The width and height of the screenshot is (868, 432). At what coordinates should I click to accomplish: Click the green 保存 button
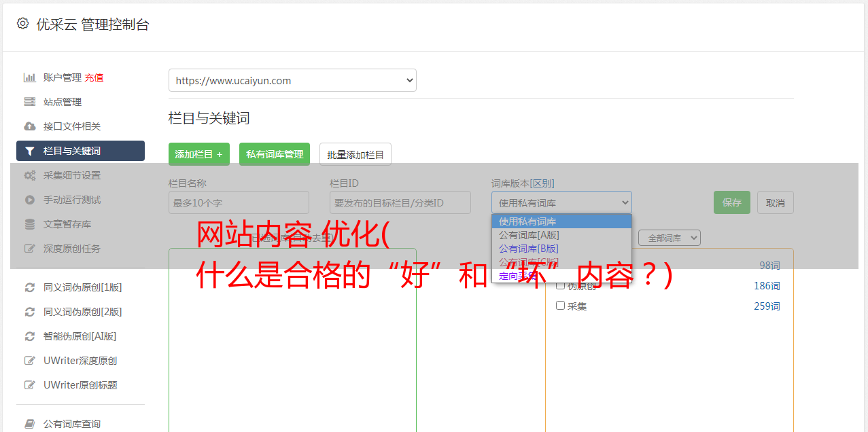[x=732, y=202]
